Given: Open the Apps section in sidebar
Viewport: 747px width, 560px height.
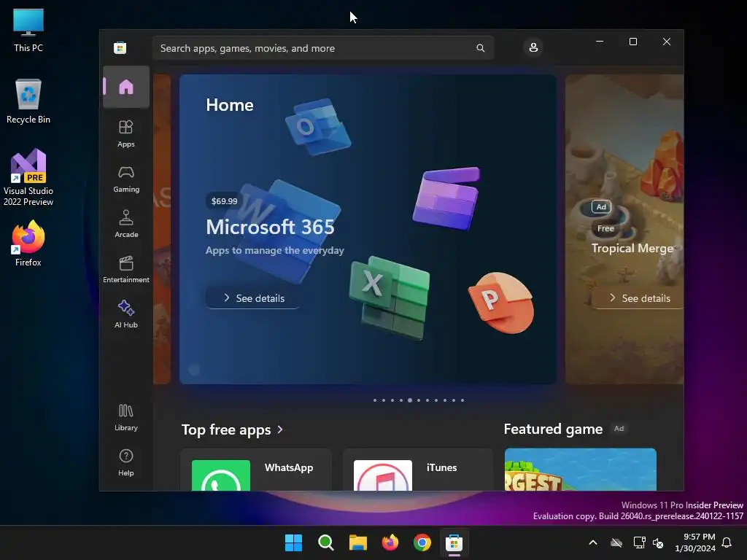Looking at the screenshot, I should 125,134.
